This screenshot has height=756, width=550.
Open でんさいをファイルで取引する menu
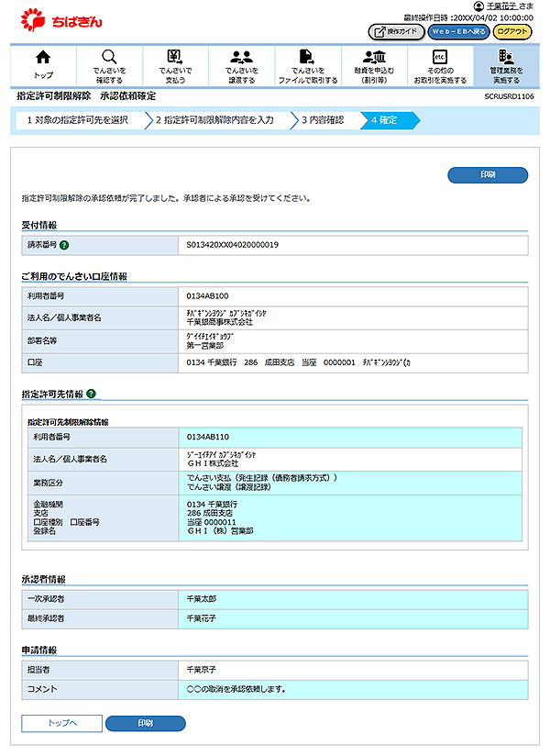(x=308, y=65)
